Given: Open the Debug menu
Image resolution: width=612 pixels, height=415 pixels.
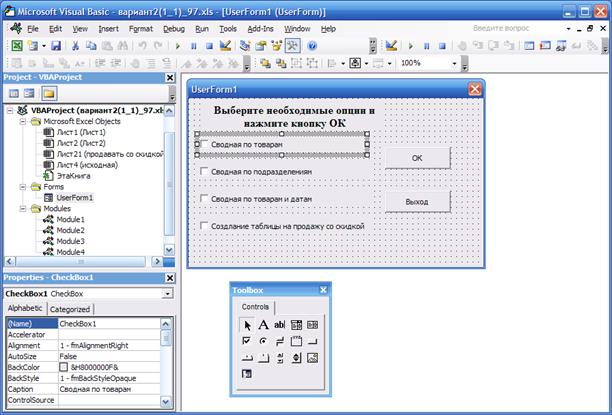Looking at the screenshot, I should pos(174,29).
